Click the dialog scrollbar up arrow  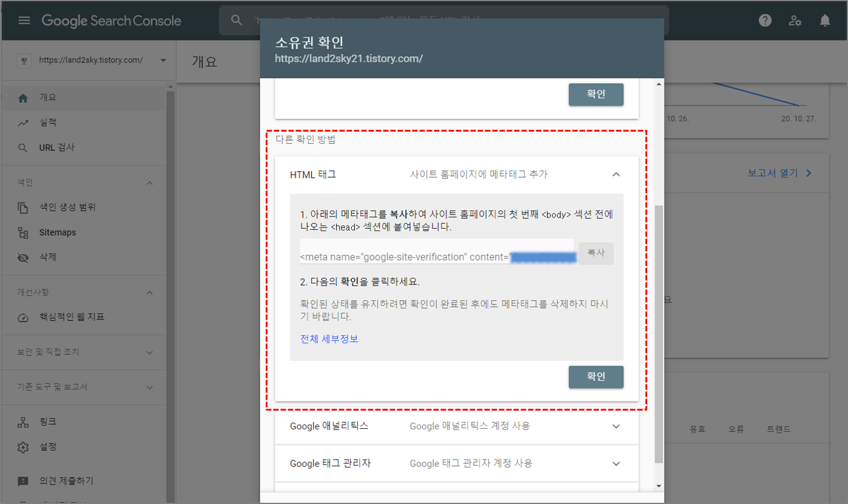tap(659, 84)
